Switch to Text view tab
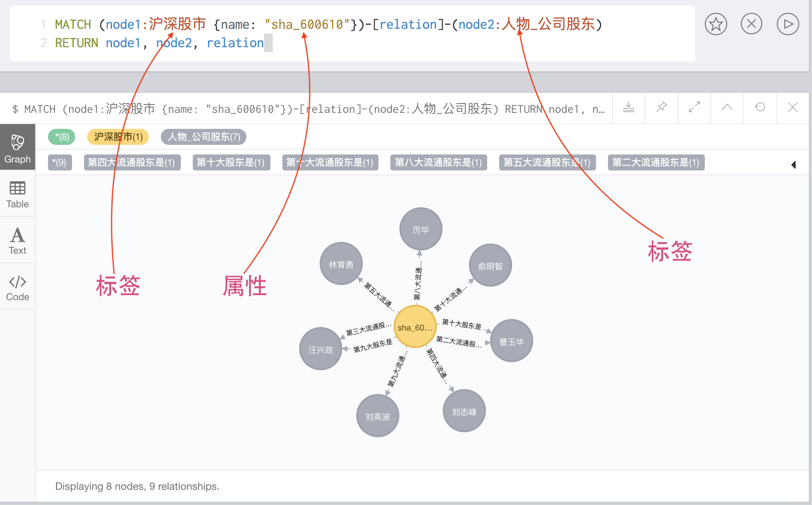The height and width of the screenshot is (505, 812). point(18,240)
